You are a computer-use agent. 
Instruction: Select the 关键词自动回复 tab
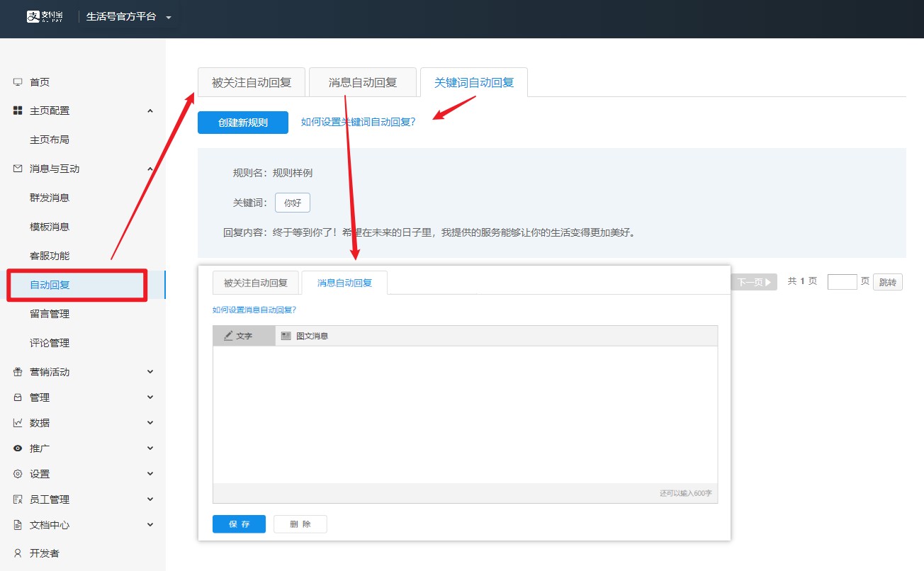pos(474,82)
